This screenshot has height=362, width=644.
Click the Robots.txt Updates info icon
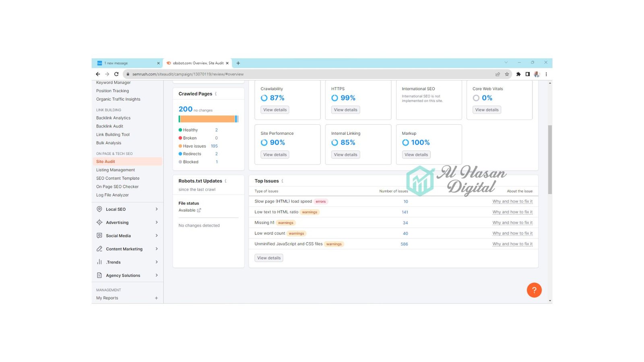coord(225,181)
